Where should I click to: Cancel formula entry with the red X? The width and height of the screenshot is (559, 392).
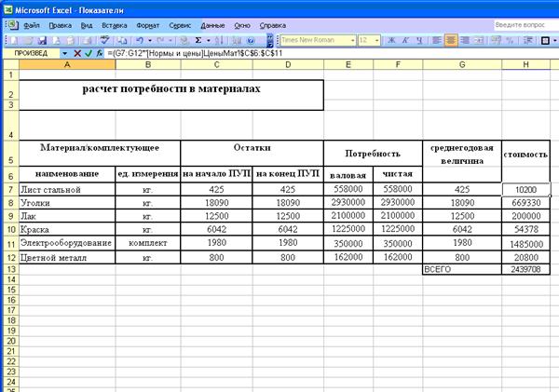[x=77, y=53]
